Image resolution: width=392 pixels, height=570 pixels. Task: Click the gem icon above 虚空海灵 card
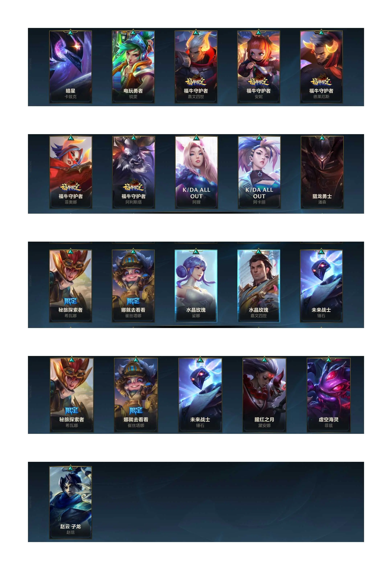(x=329, y=359)
